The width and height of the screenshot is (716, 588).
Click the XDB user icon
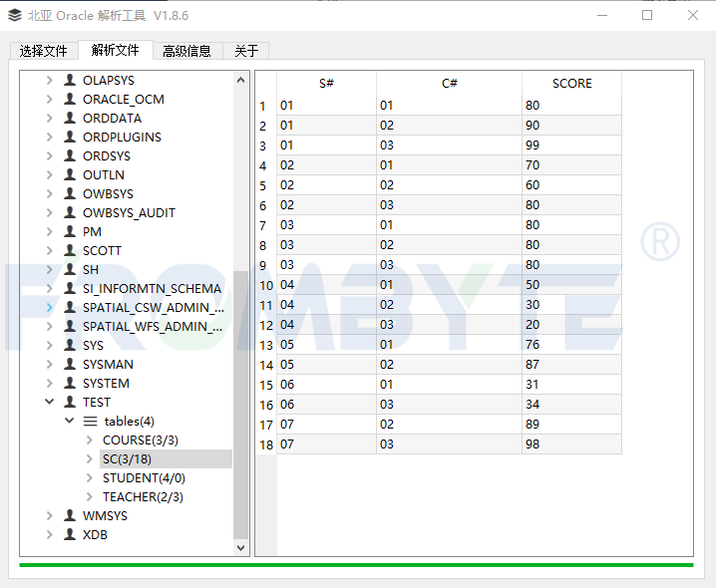(x=70, y=534)
